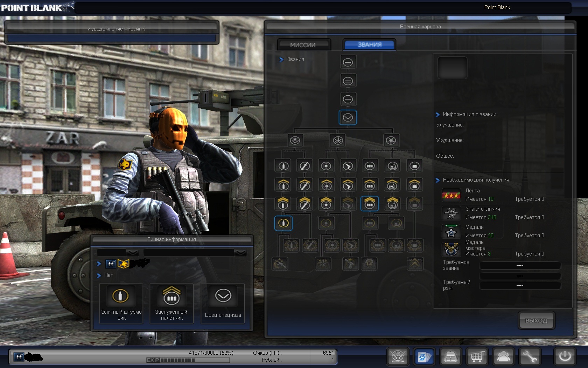Open settings with the wrench icon
Screen dimensions: 588x368
click(x=530, y=357)
